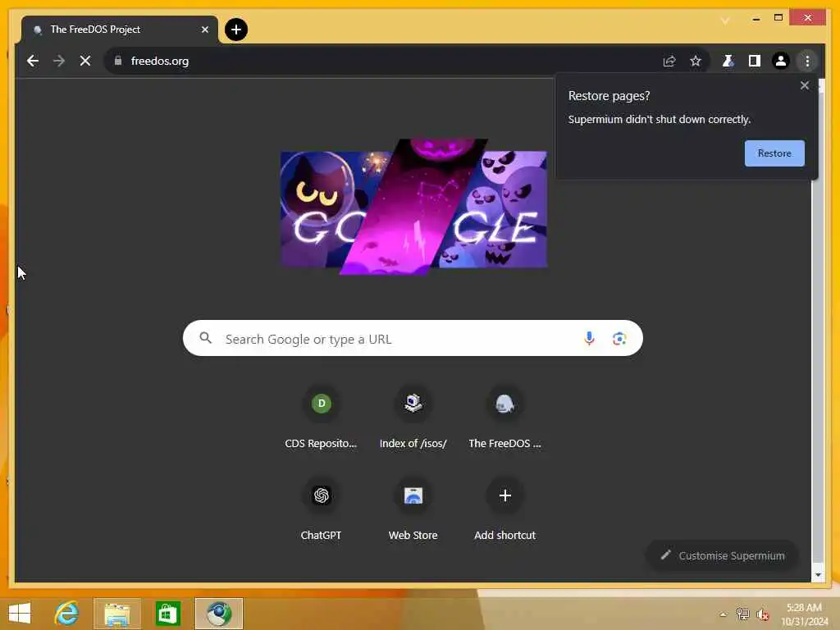Go back to the previous page
Screen dimensions: 840x630
pos(33,61)
